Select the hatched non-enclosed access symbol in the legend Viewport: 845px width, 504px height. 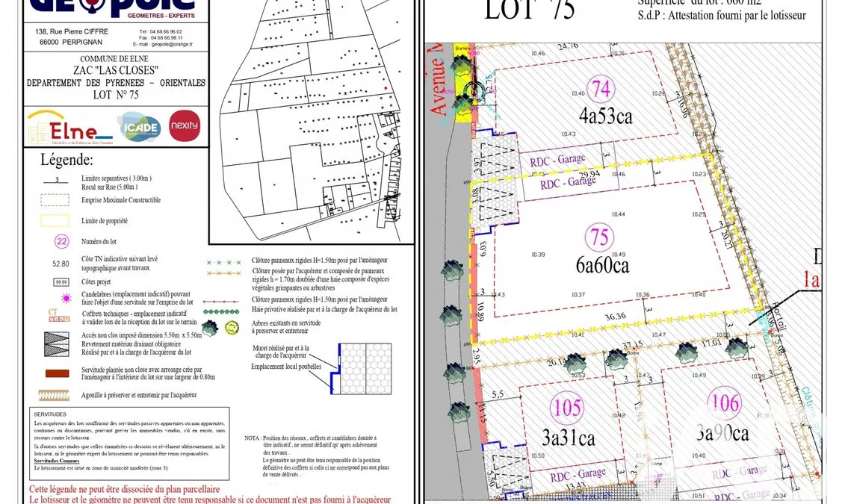pos(57,344)
